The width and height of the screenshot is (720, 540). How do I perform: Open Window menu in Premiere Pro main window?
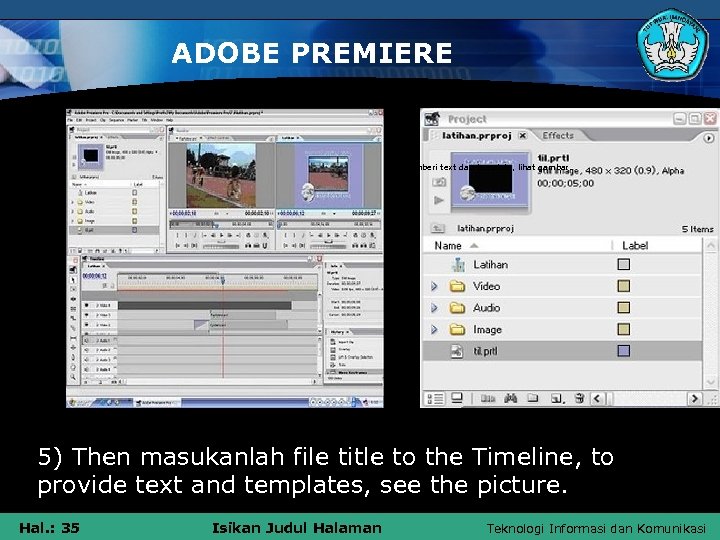157,120
